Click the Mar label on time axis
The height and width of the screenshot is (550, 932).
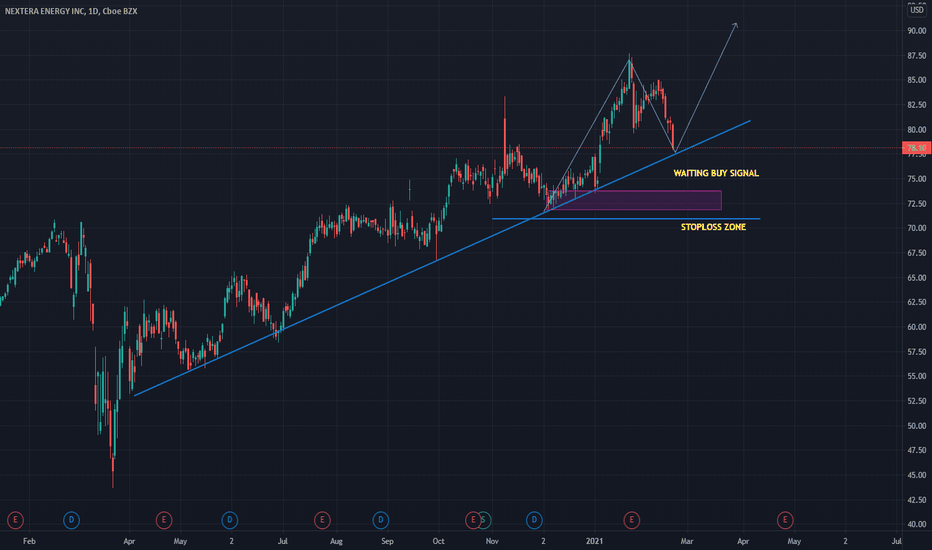click(x=687, y=541)
